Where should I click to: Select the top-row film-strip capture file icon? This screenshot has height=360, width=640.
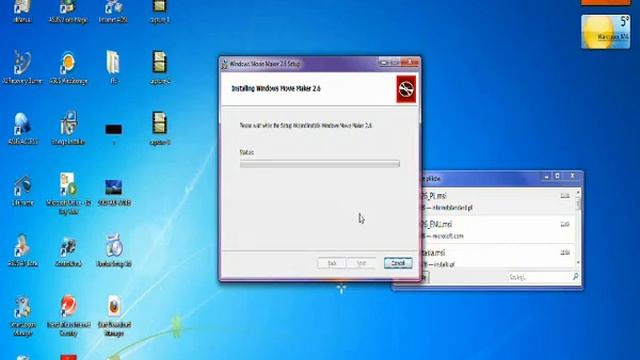[160, 11]
